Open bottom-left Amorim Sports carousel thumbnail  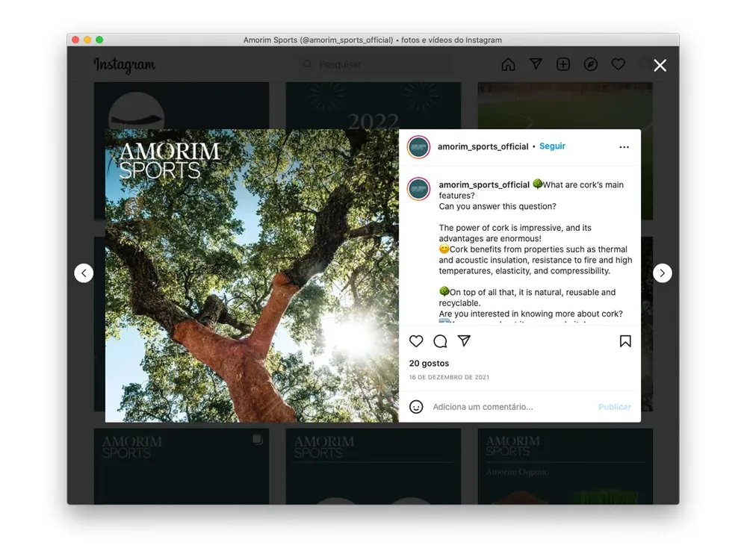[181, 467]
